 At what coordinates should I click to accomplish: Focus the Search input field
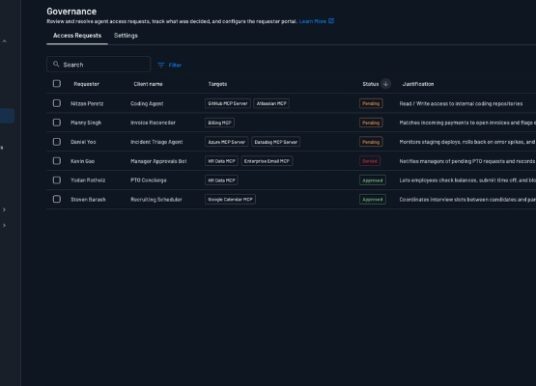[99, 64]
